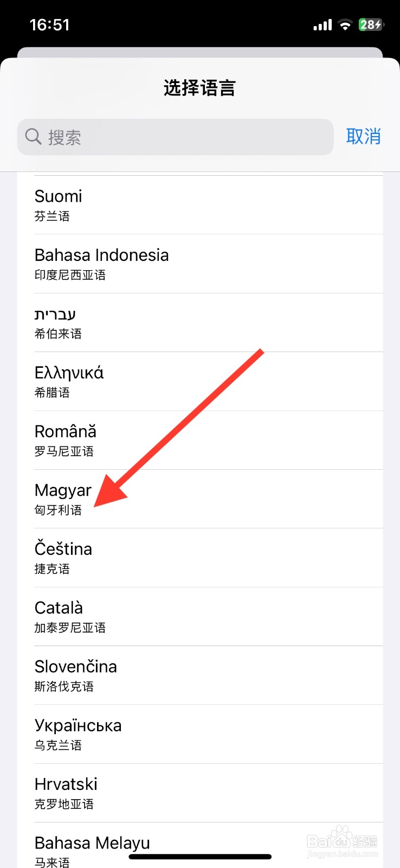Tap the Wi-Fi status icon
The width and height of the screenshot is (400, 868).
coord(345,25)
